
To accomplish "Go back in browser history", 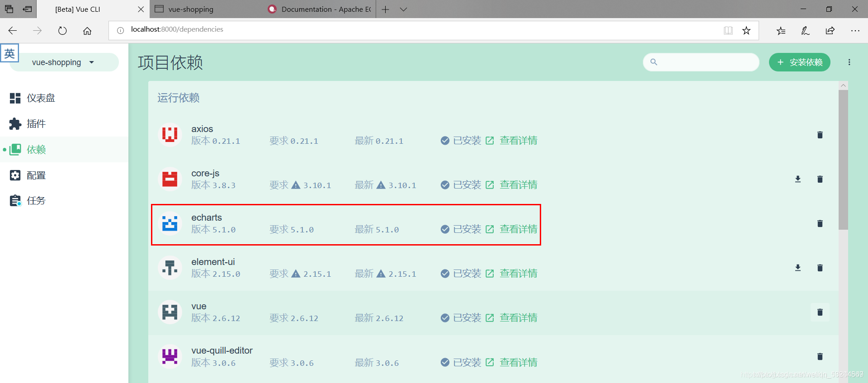I will pos(13,31).
